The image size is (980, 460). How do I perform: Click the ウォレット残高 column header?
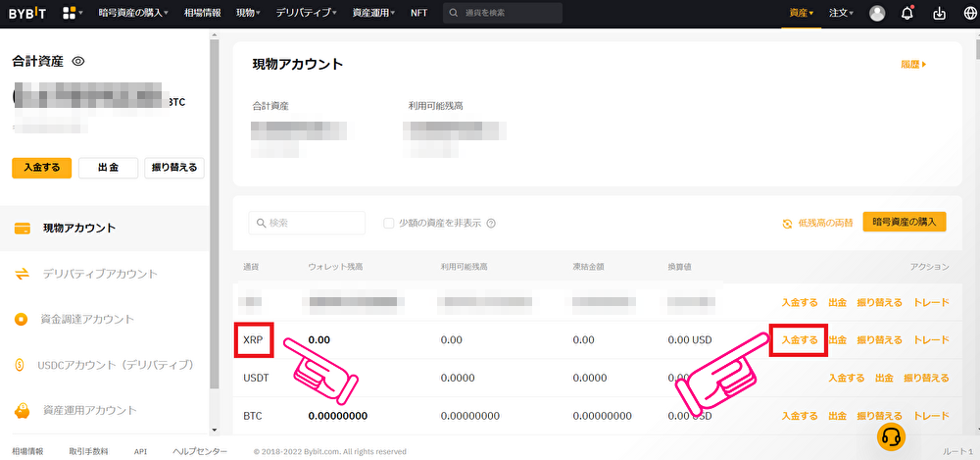(x=335, y=267)
